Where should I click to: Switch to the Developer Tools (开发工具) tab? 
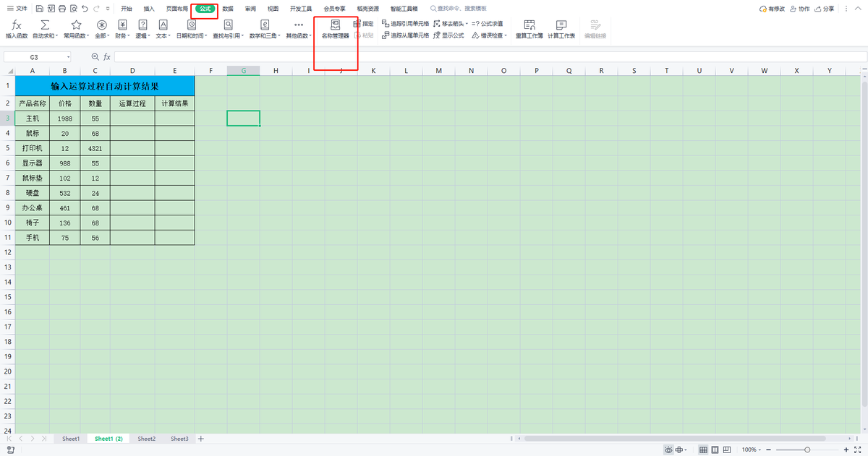point(300,9)
